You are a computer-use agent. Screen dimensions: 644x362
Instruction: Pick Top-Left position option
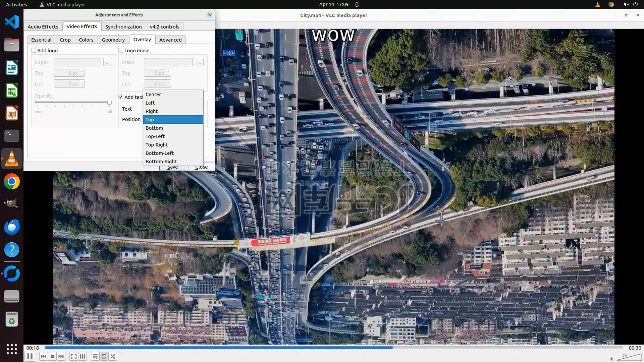pyautogui.click(x=155, y=136)
